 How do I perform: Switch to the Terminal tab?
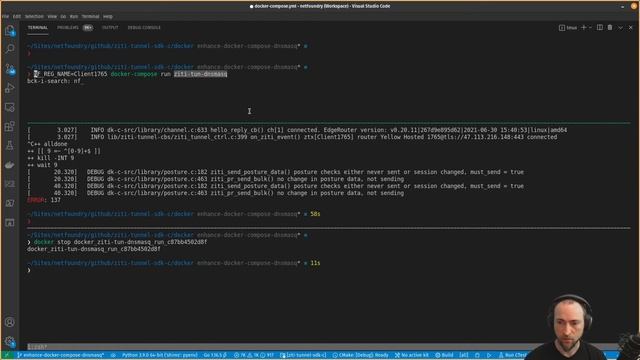[x=38, y=28]
